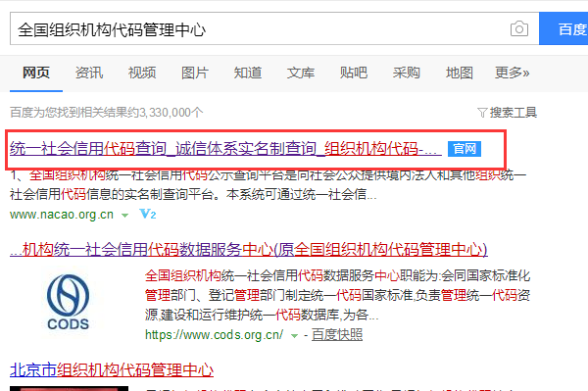Expand the dropdown arrow next to cods.org.cn

click(x=294, y=336)
